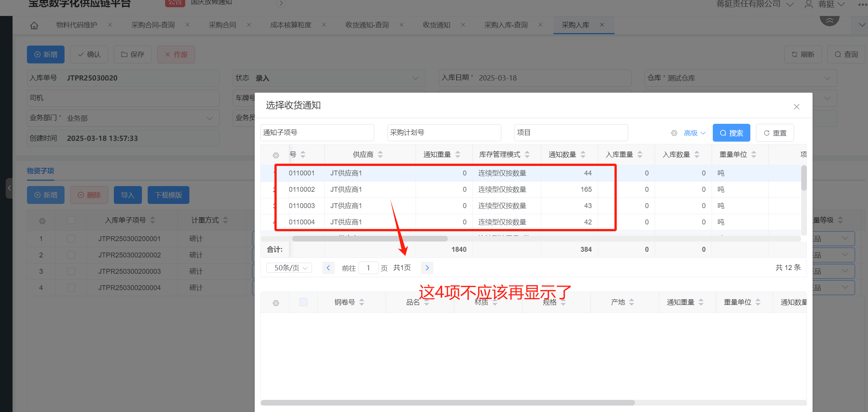Sort by 库存管理模式 column
This screenshot has width=868, height=412.
click(527, 155)
